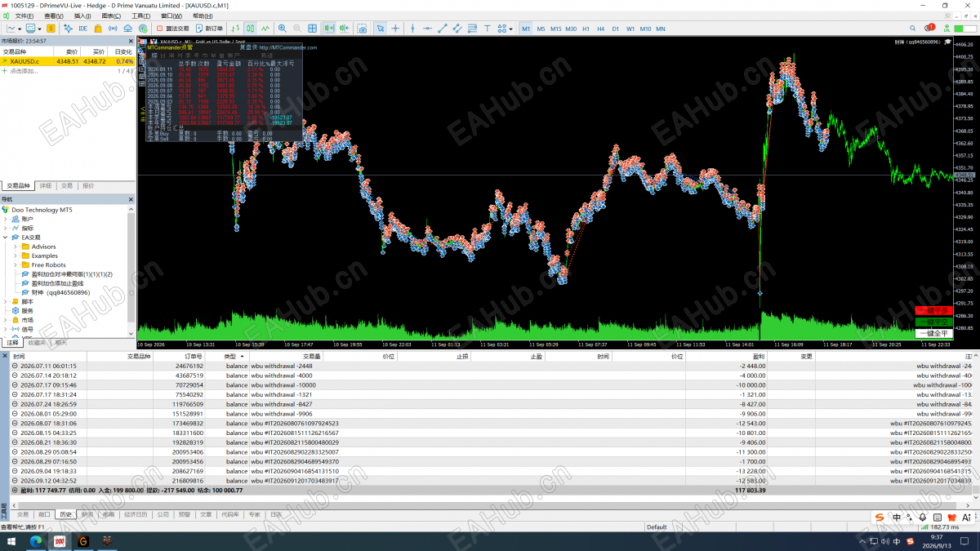980x551 pixels.
Task: Switch to the 经济日历 tab
Action: [x=136, y=515]
